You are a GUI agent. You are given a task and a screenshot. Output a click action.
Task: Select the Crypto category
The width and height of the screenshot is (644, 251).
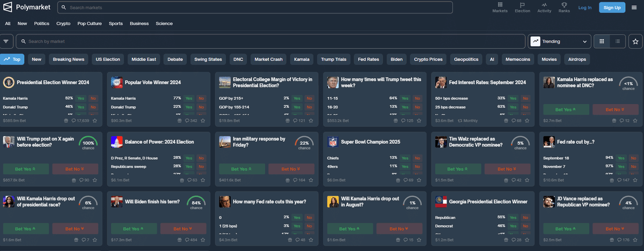pyautogui.click(x=63, y=24)
